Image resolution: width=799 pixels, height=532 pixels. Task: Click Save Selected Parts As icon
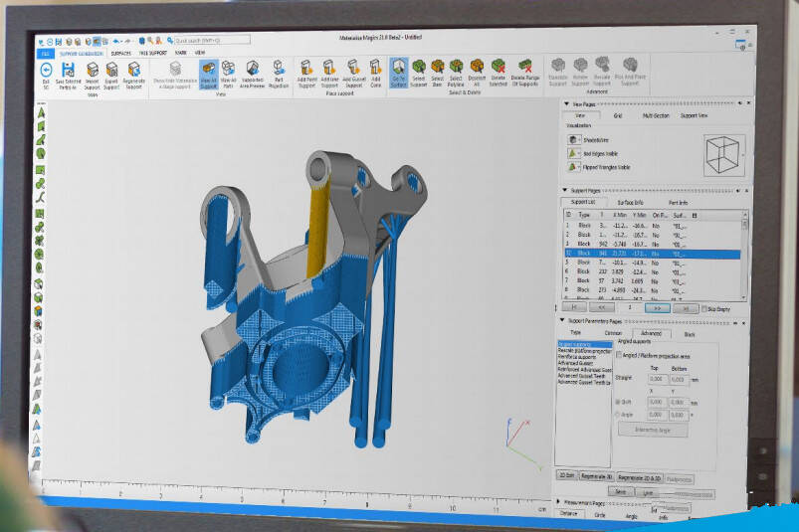(x=69, y=71)
